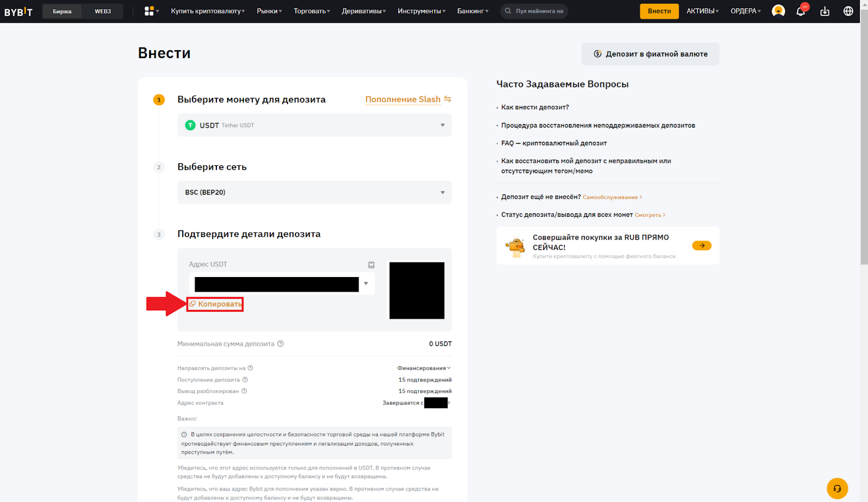The image size is (868, 502).
Task: Open the BSC (BEP20) network dropdown
Action: (315, 192)
